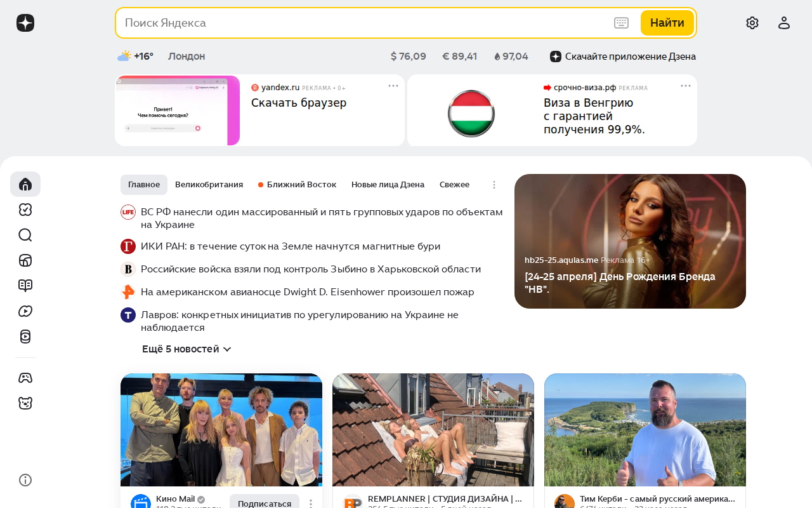Click the bear face icon in the sidebar
Viewport: 812px width, 508px height.
(x=25, y=403)
